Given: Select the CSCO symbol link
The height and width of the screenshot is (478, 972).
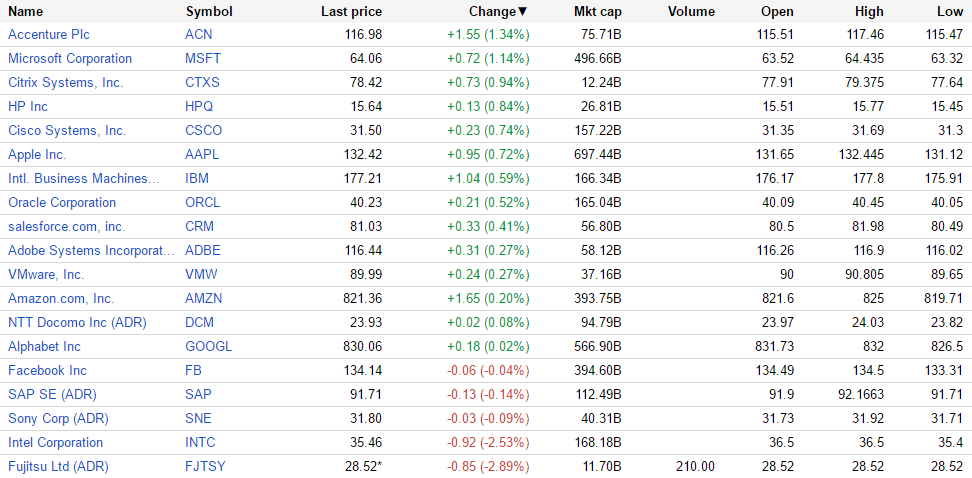Looking at the screenshot, I should [x=204, y=130].
